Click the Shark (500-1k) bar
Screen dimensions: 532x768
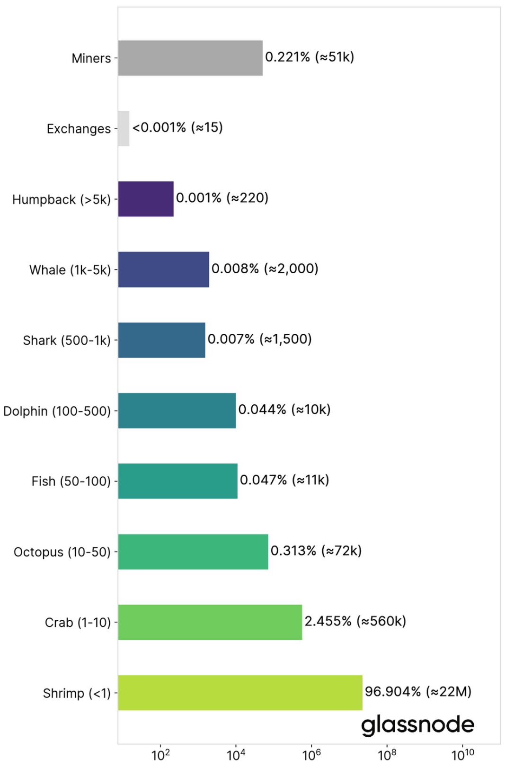(x=161, y=340)
